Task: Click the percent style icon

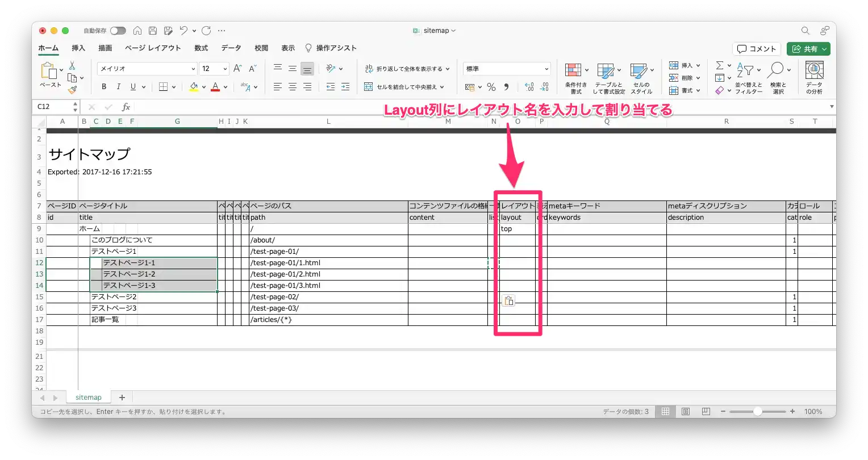Action: pos(491,87)
